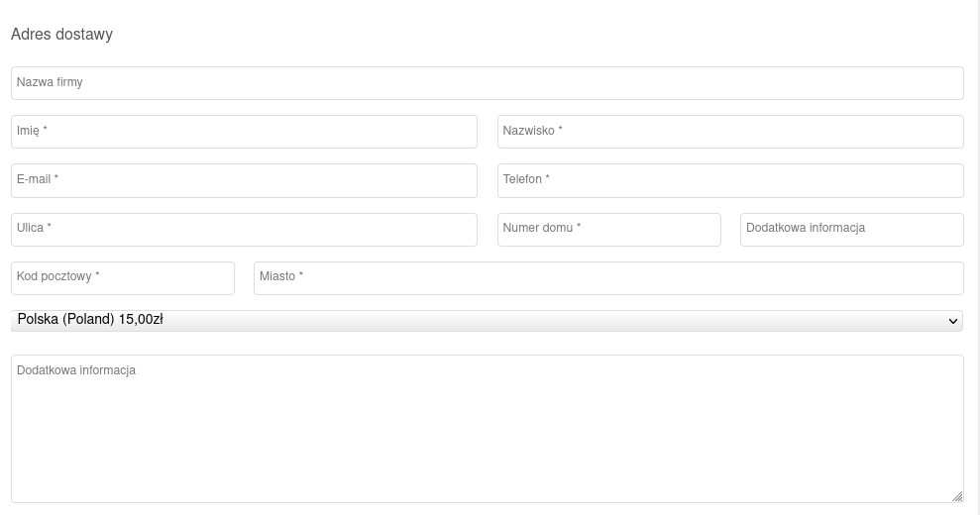Focus the Telefon input field
980x515 pixels.
730,180
